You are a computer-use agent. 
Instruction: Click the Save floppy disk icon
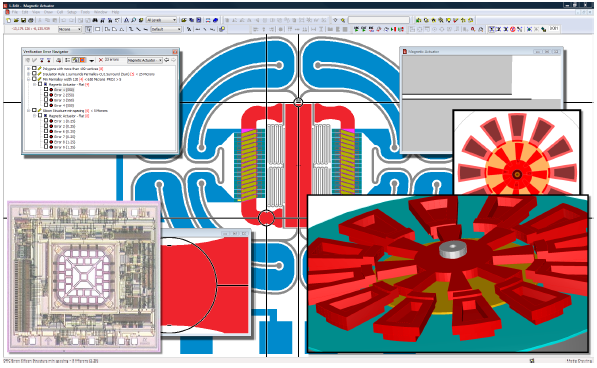24,20
